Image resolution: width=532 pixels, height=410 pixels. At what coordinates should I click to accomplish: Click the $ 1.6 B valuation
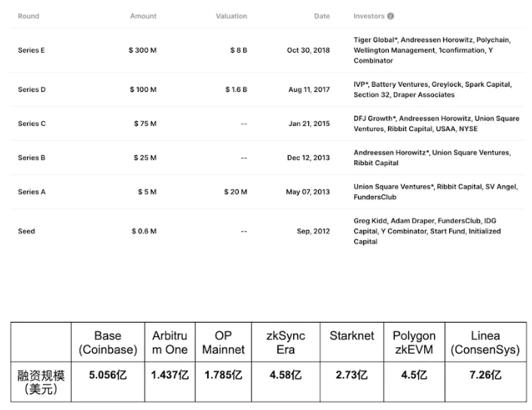coord(236,90)
